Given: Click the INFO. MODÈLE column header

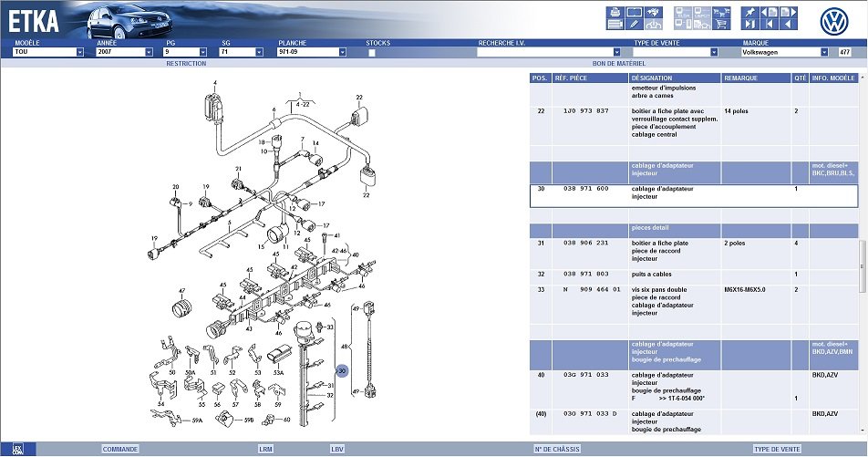Looking at the screenshot, I should (833, 78).
